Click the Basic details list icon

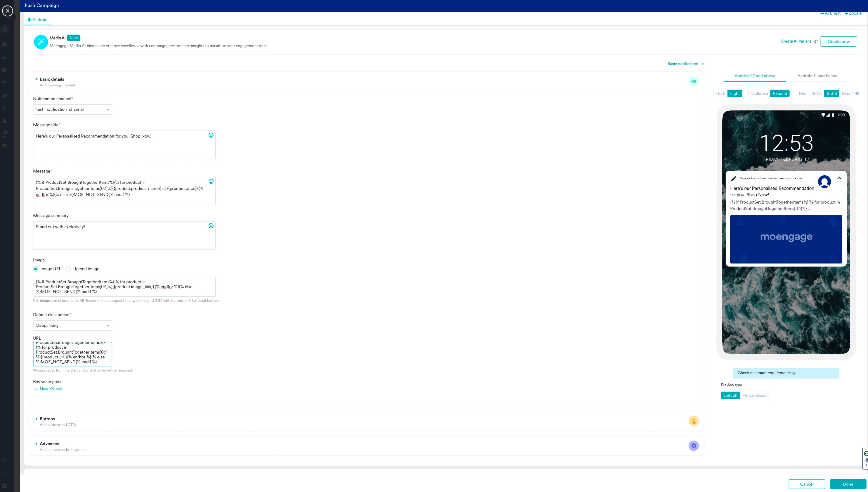pos(693,81)
